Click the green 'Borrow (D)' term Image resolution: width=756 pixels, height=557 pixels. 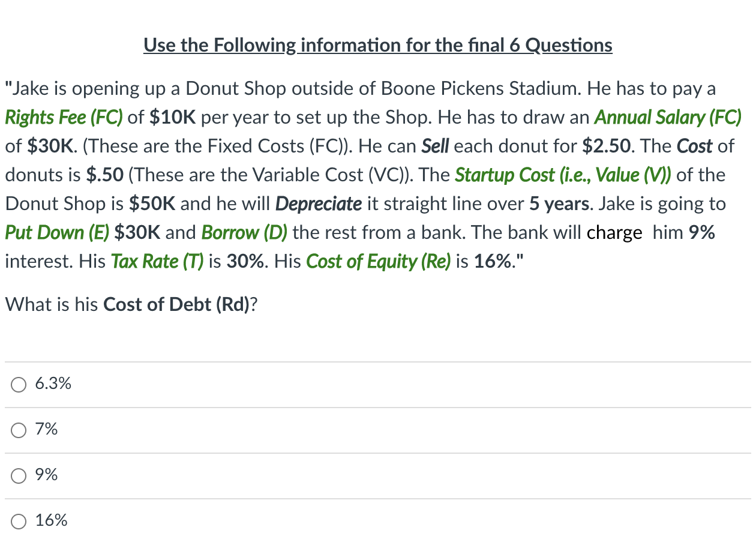pyautogui.click(x=245, y=233)
